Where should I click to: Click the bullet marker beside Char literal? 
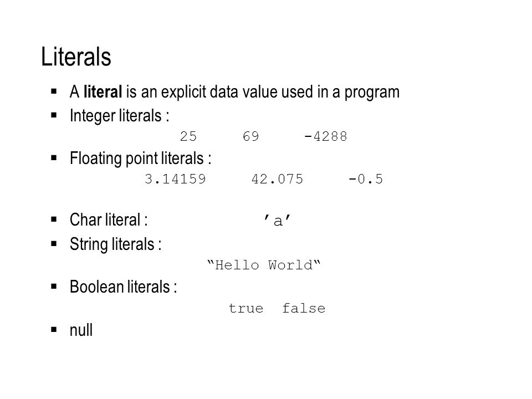click(54, 219)
